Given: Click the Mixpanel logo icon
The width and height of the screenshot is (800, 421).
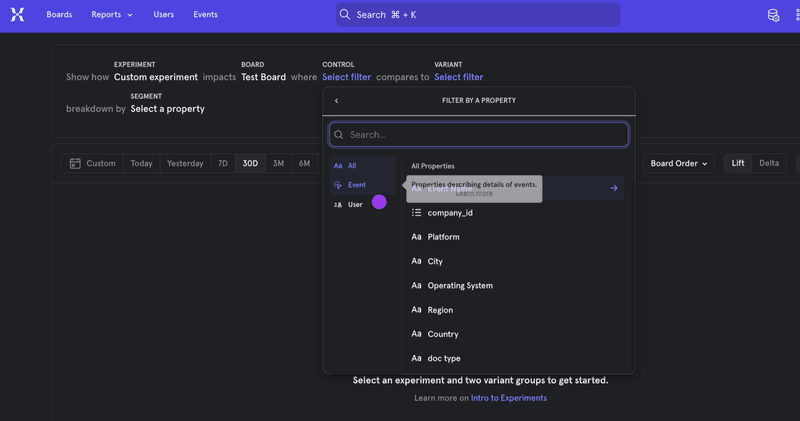Looking at the screenshot, I should (x=17, y=15).
